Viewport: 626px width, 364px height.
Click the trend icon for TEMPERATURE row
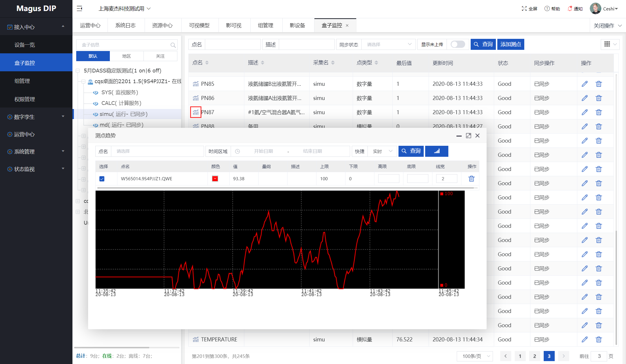tap(196, 339)
